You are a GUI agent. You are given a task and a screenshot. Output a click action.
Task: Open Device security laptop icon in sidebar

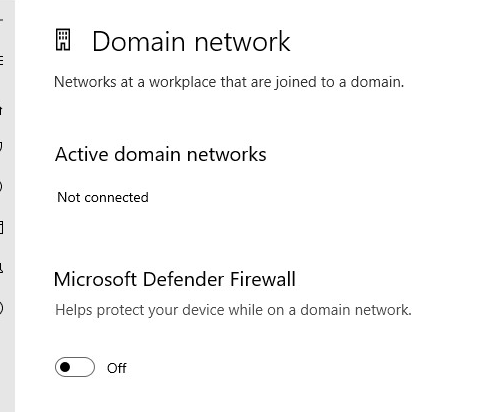pos(1,268)
